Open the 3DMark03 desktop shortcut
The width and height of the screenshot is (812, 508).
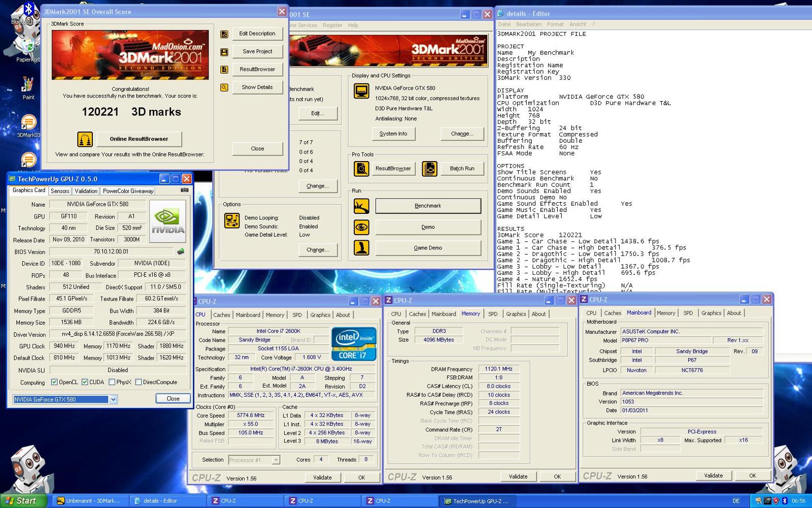[x=28, y=126]
